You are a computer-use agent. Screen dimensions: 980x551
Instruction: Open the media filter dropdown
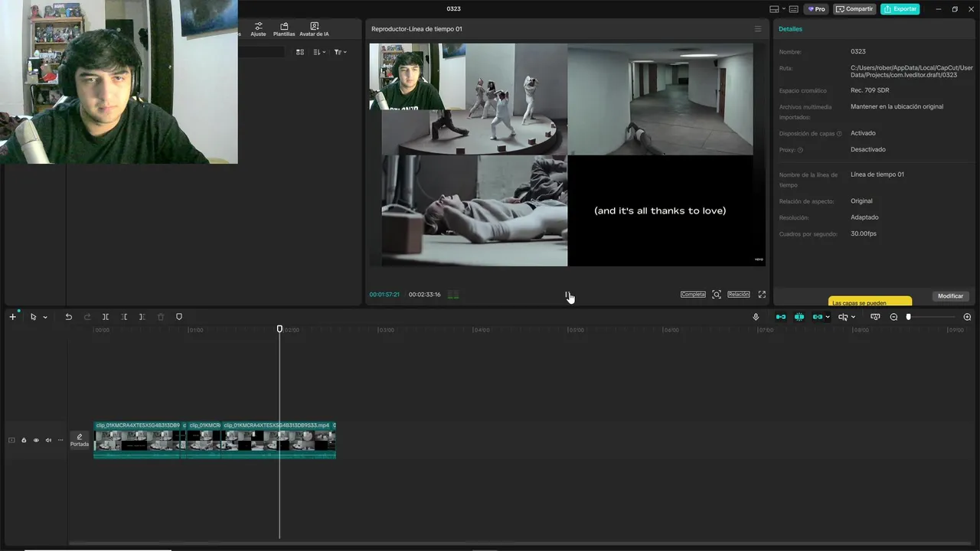coord(341,52)
